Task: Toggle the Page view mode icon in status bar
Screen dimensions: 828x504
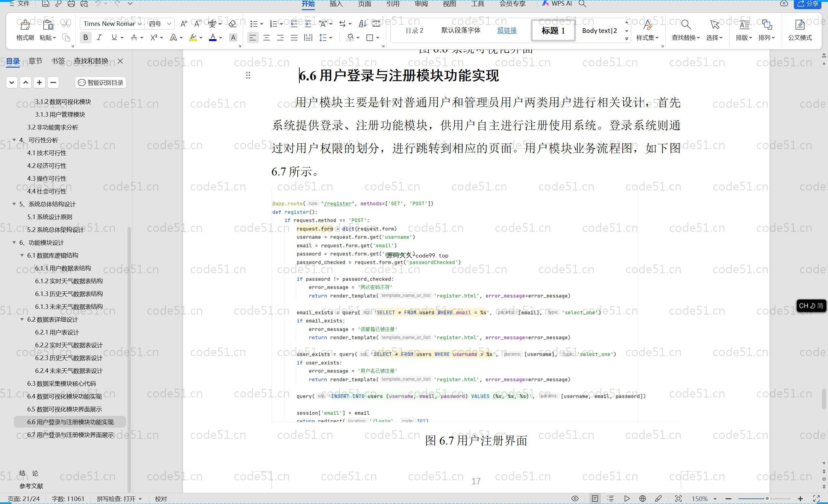Action: (x=595, y=499)
